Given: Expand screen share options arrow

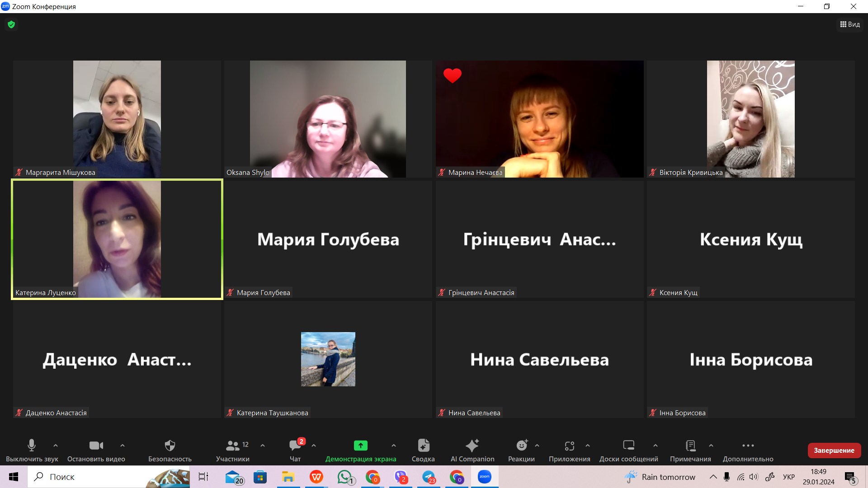Looking at the screenshot, I should tap(394, 446).
